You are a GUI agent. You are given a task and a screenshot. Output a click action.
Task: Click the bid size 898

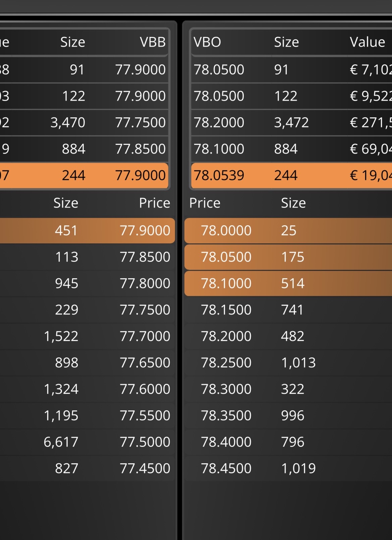pos(66,363)
